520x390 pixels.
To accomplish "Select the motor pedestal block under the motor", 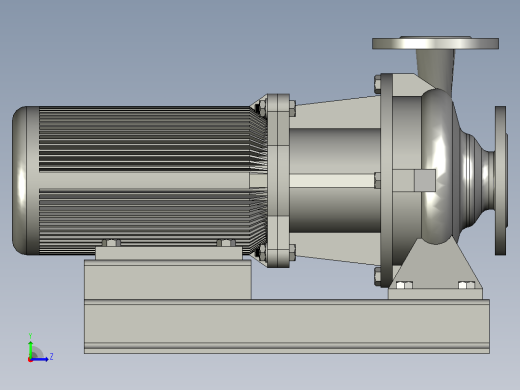I will pos(168,279).
